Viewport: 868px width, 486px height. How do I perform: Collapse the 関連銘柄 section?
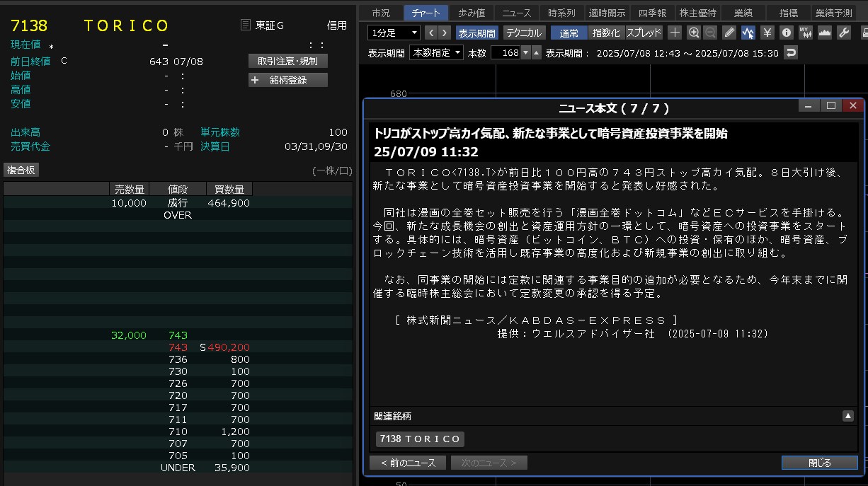(x=848, y=416)
